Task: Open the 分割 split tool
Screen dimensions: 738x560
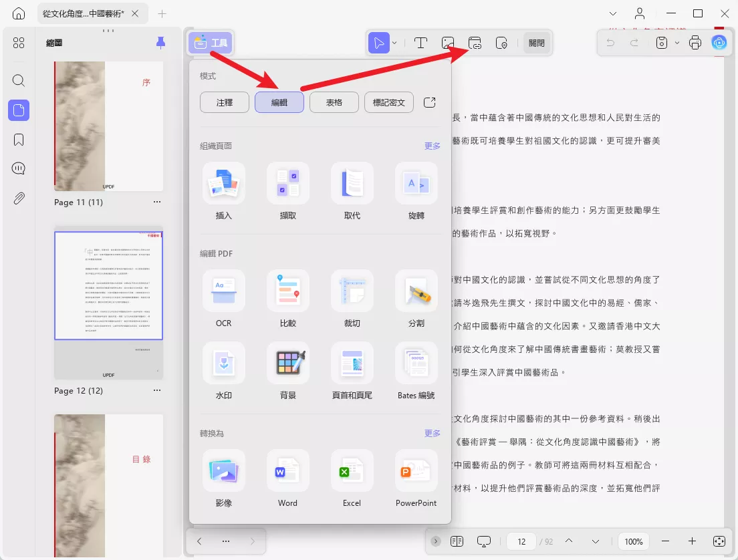Action: pos(416,299)
